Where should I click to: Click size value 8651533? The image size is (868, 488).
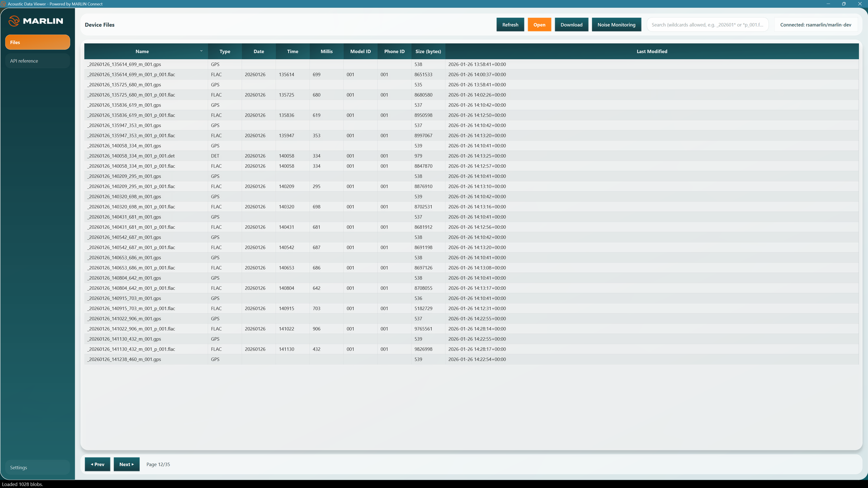point(423,75)
